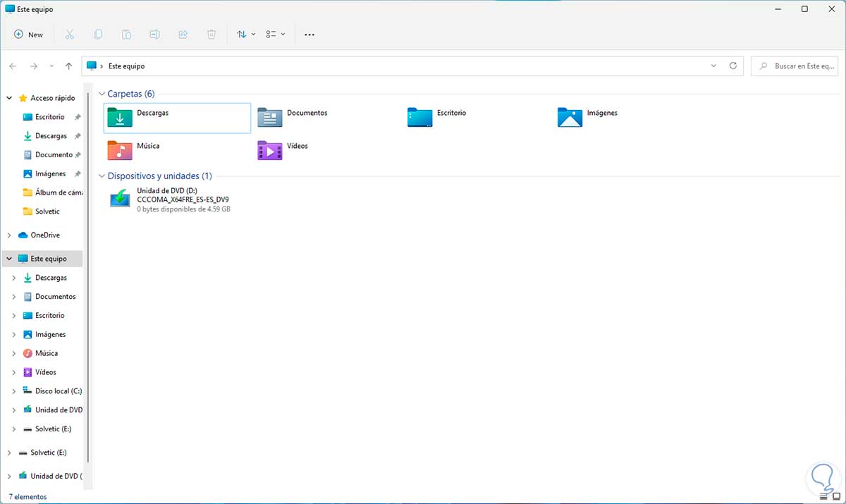Screen dimensions: 846x504
Task: Select the Imágenes folder in Carpetas
Action: [627, 118]
